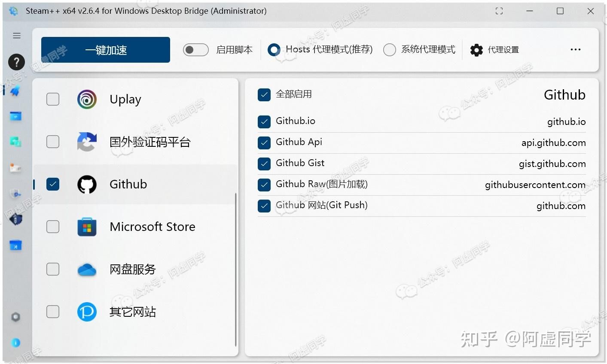Click the question mark help icon
Screen dimensions: 607x364
(x=16, y=62)
